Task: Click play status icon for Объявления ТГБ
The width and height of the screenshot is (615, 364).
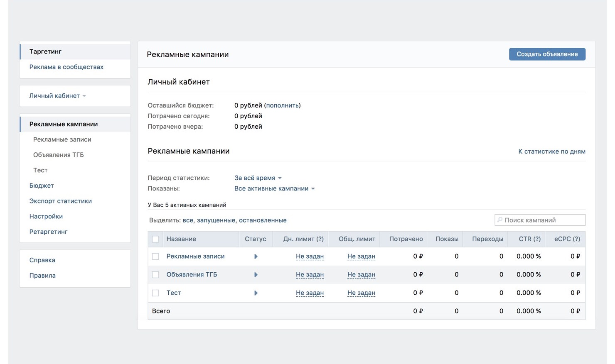Action: tap(256, 275)
